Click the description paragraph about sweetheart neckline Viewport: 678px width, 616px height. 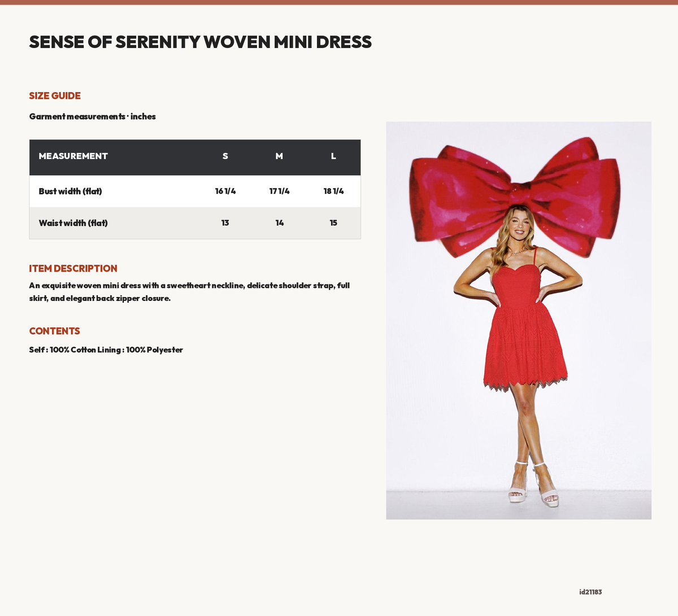[189, 292]
